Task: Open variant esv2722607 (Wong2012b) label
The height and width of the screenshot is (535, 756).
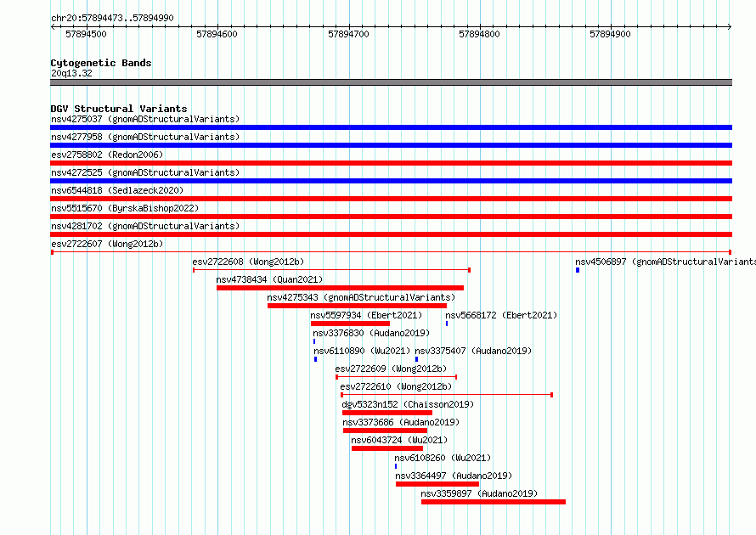Action: click(107, 244)
